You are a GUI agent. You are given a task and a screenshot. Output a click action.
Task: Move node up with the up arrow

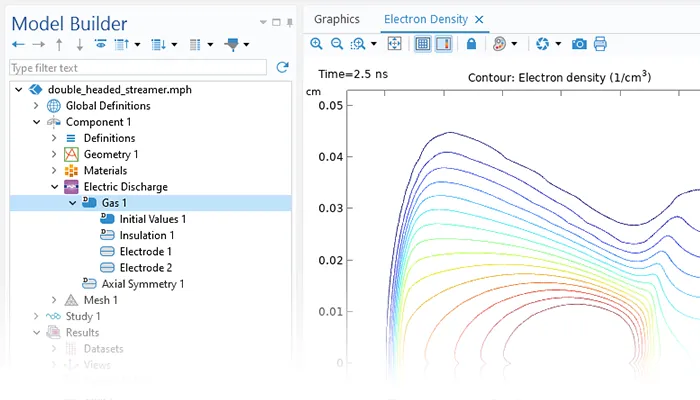[x=59, y=45]
